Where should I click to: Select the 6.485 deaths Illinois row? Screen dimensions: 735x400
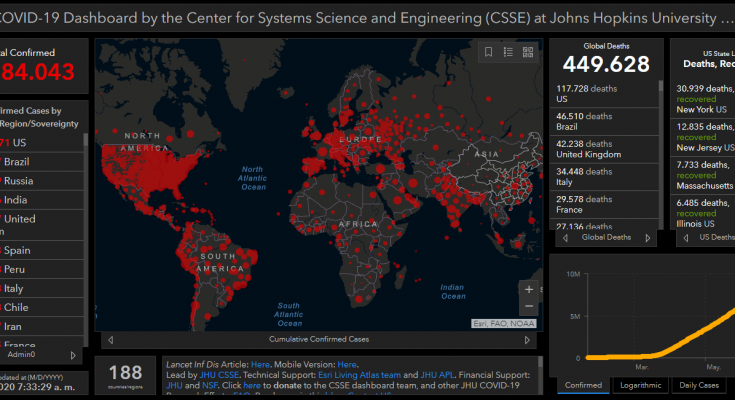[x=703, y=212]
